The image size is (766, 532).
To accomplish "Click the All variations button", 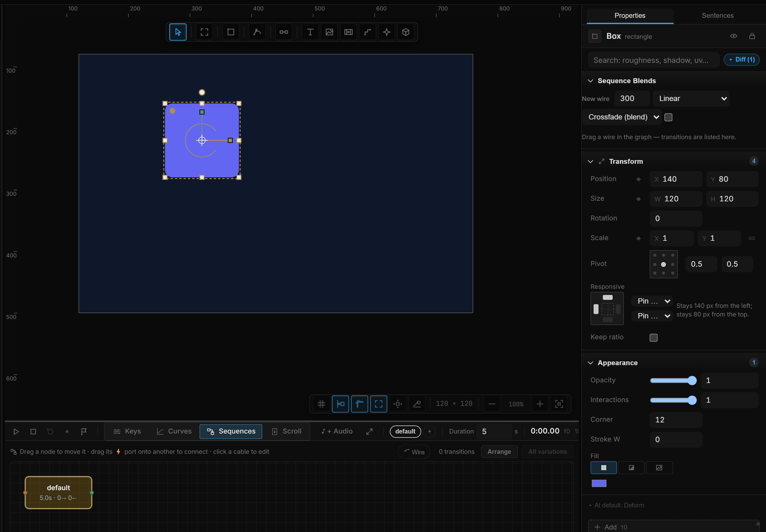I will pyautogui.click(x=547, y=452).
